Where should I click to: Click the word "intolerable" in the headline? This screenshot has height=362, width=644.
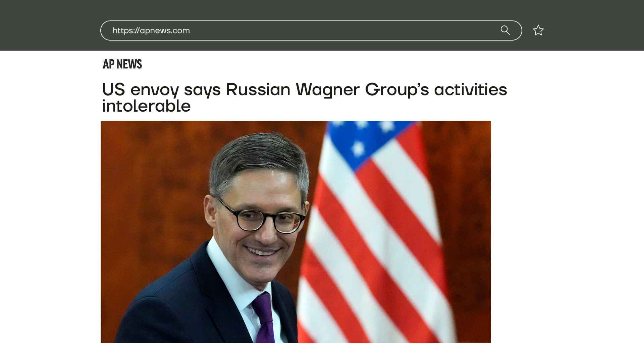pyautogui.click(x=146, y=106)
